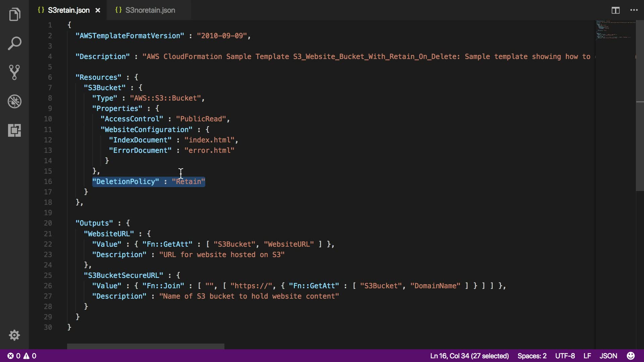Image resolution: width=644 pixels, height=362 pixels.
Task: Switch to S3noretain.json tab
Action: click(150, 10)
